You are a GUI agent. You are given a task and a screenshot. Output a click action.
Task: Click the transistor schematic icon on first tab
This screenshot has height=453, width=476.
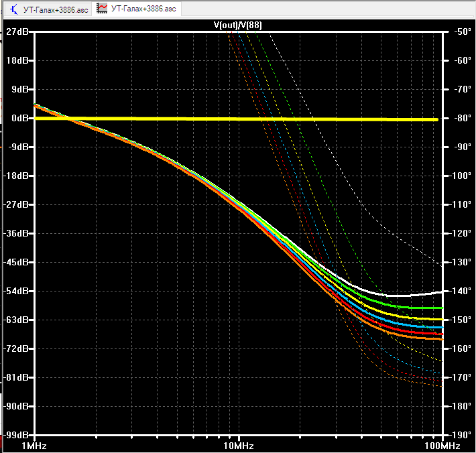coord(14,9)
